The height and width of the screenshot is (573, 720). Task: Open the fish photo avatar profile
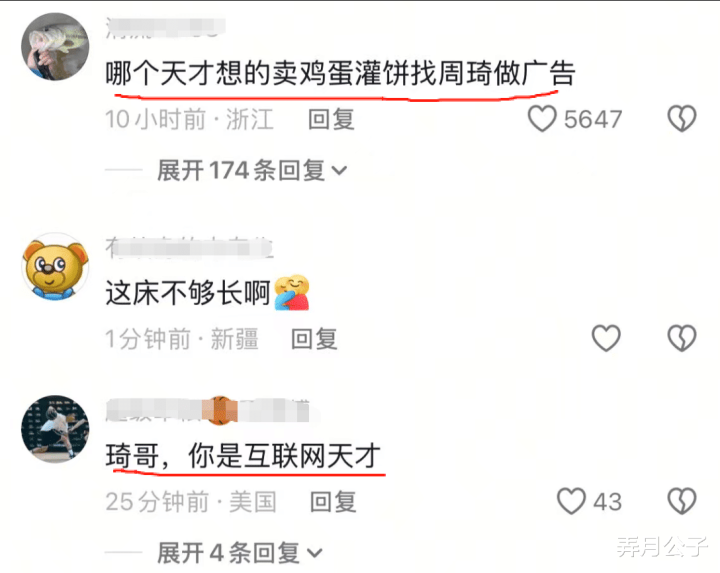(x=55, y=46)
